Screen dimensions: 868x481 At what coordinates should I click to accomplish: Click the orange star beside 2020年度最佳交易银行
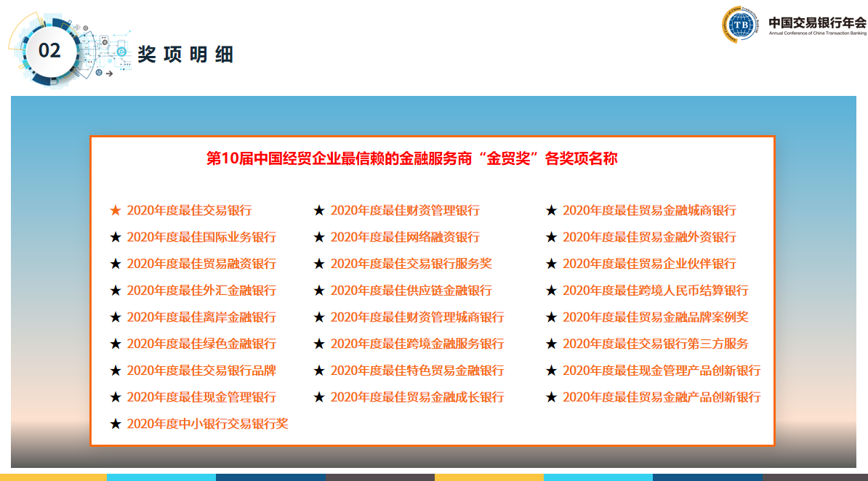click(x=116, y=211)
